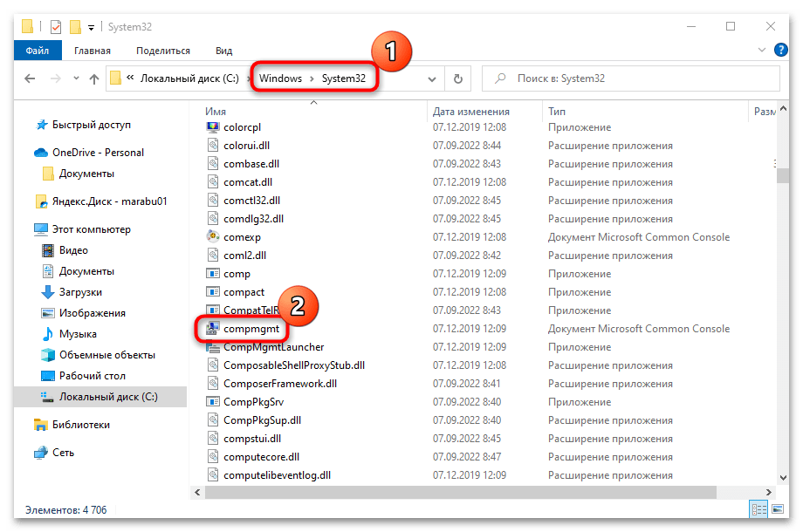The width and height of the screenshot is (803, 532).
Task: Open Загрузки folder in sidebar
Action: click(x=80, y=292)
